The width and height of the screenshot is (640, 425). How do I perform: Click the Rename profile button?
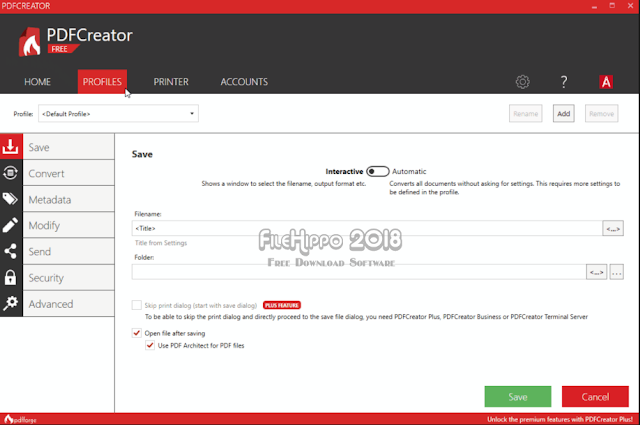[x=526, y=113]
